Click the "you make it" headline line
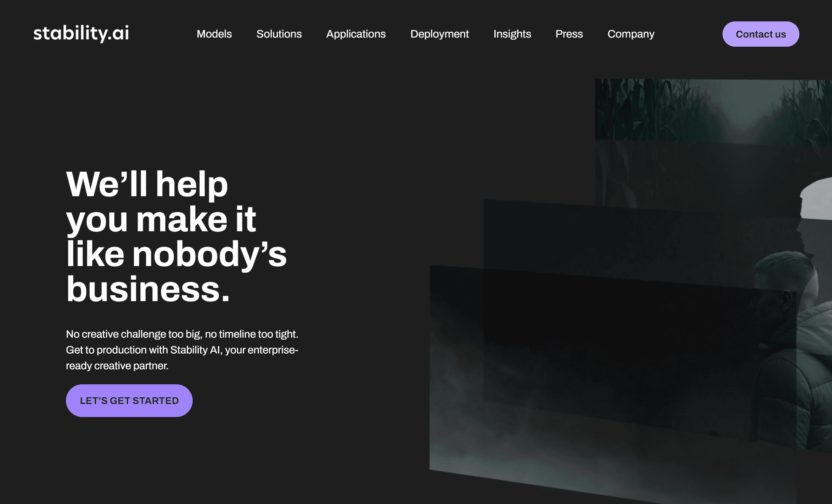 (x=161, y=219)
